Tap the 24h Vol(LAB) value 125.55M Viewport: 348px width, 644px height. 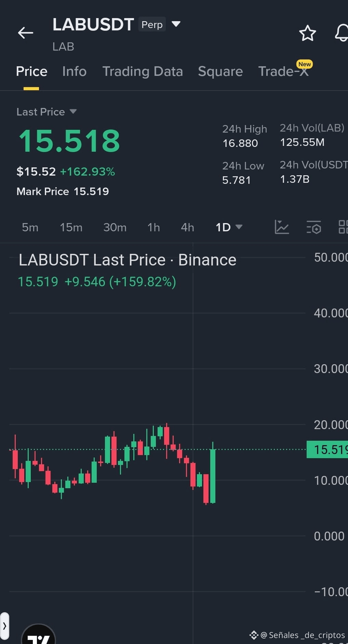pyautogui.click(x=302, y=142)
